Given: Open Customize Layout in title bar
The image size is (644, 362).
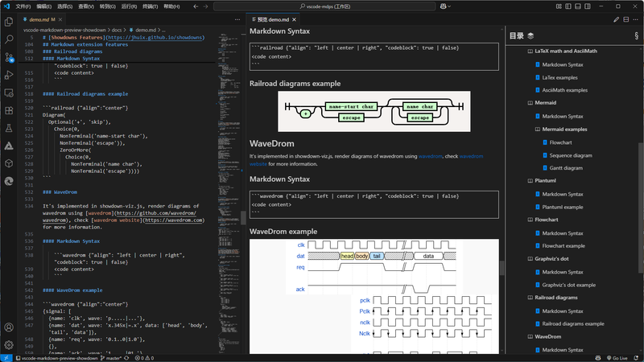Looking at the screenshot, I should point(559,6).
